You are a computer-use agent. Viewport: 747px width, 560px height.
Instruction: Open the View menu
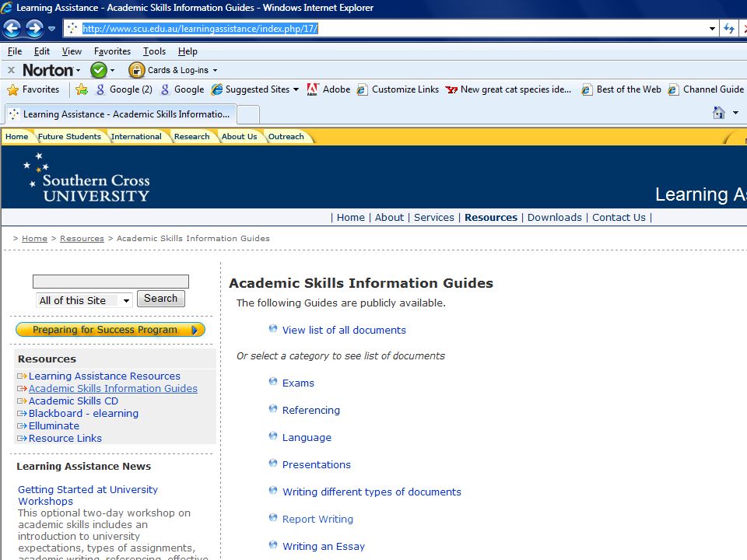point(72,51)
